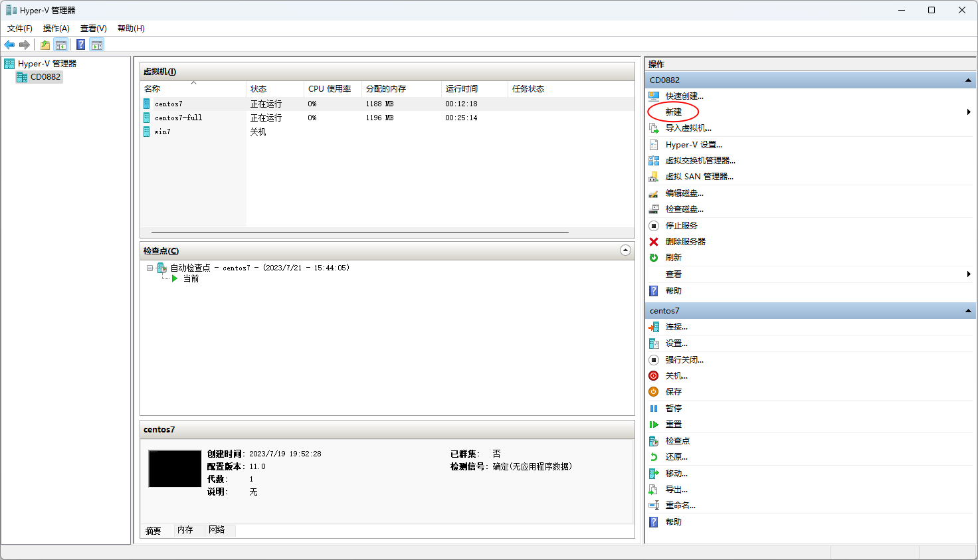Click the blue Help toolbar icon
Image resolution: width=978 pixels, height=560 pixels.
80,45
